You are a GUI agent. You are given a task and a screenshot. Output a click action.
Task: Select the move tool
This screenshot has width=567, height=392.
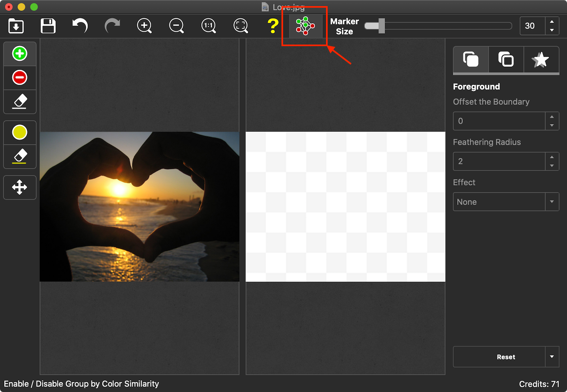click(20, 187)
